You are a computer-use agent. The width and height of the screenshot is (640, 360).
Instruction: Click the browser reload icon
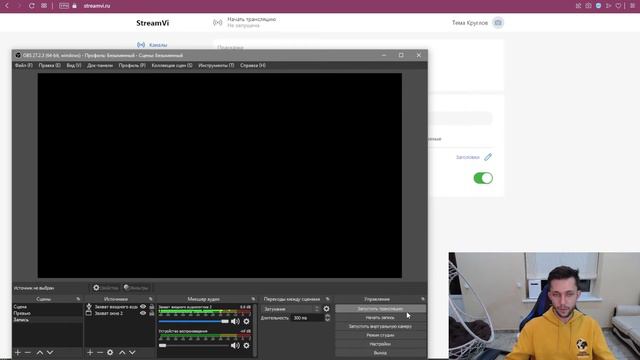(x=31, y=6)
